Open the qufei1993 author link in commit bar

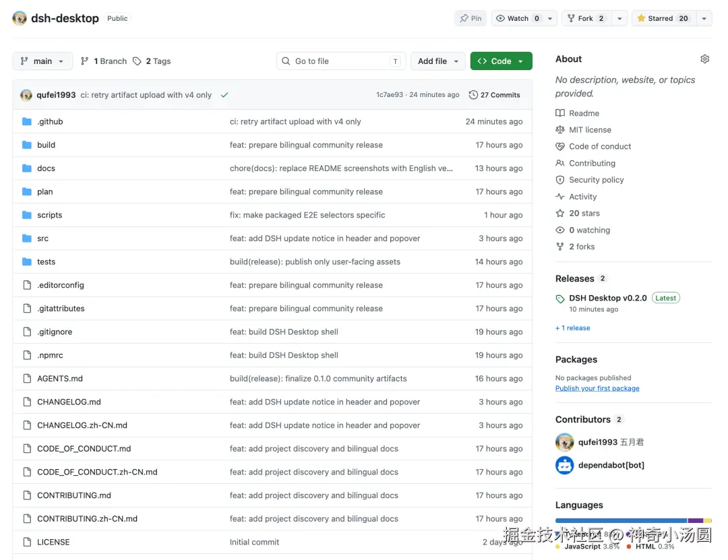56,95
